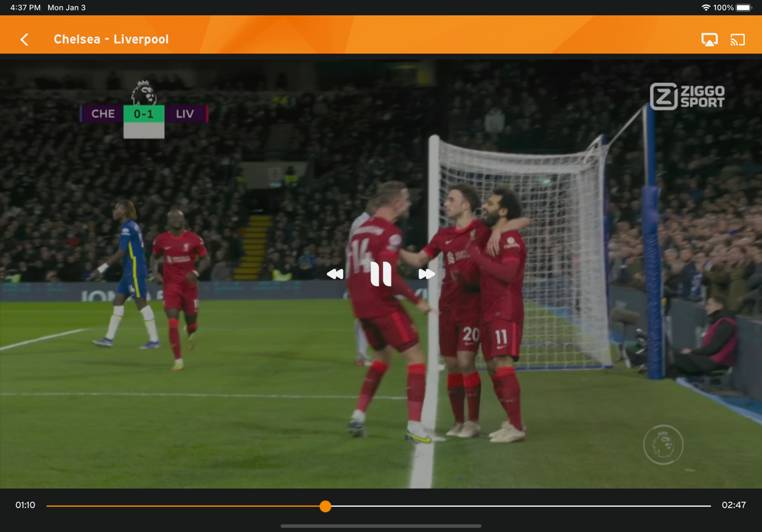Tap the Wi-Fi icon in the status bar

pos(706,7)
